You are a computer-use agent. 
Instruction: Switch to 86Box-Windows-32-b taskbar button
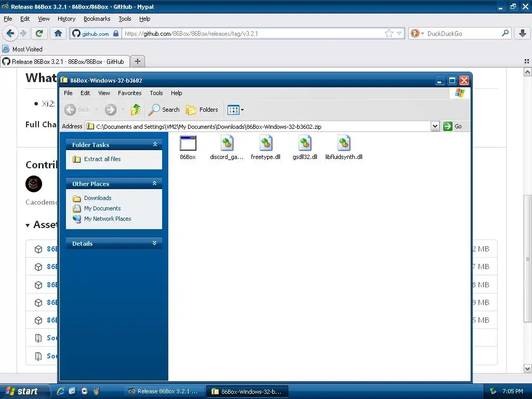pos(247,392)
